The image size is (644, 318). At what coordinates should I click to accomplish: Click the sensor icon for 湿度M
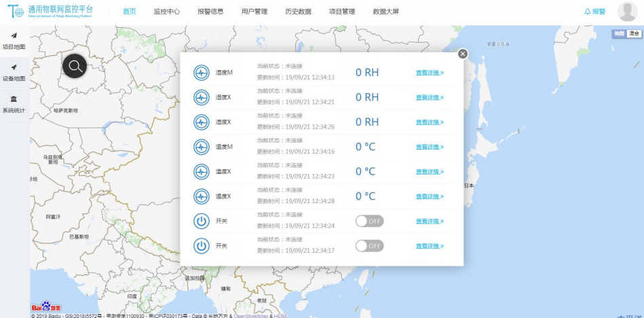click(x=201, y=73)
